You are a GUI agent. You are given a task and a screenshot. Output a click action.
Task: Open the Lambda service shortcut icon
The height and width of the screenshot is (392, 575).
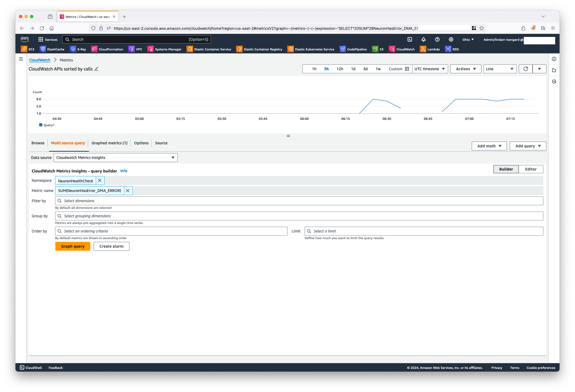(423, 49)
